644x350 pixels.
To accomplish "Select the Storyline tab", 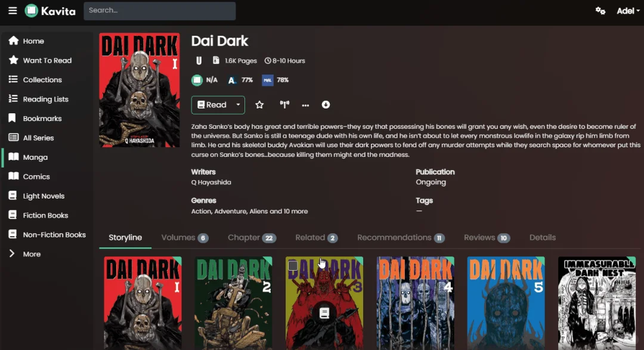I will click(125, 238).
